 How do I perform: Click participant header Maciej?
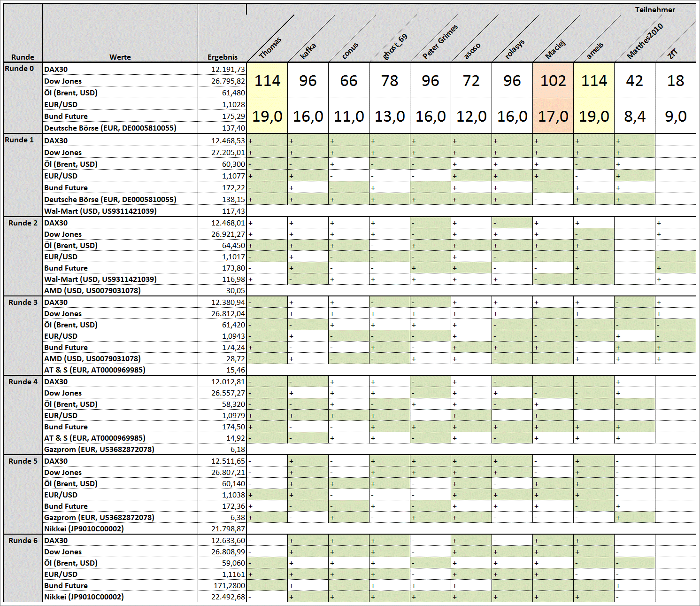click(x=555, y=50)
